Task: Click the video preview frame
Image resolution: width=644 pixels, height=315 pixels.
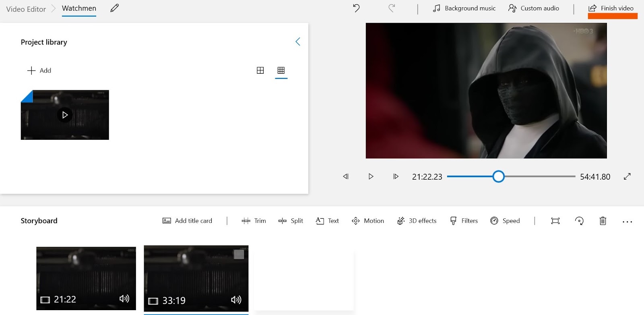Action: pos(486,91)
